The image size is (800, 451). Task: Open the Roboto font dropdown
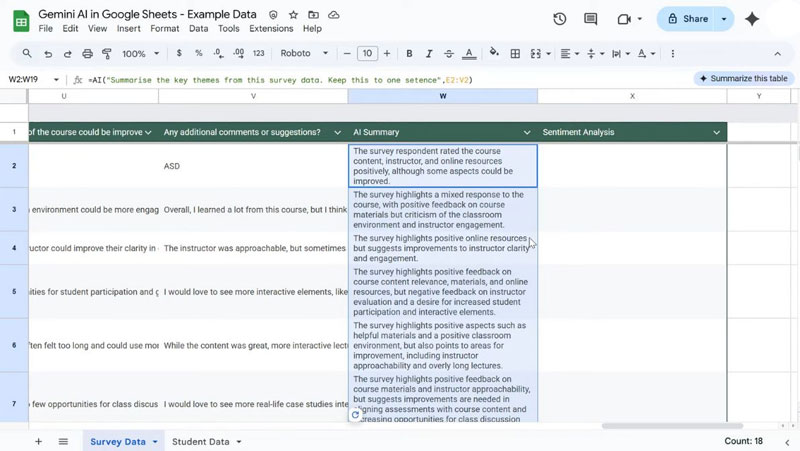click(x=304, y=53)
